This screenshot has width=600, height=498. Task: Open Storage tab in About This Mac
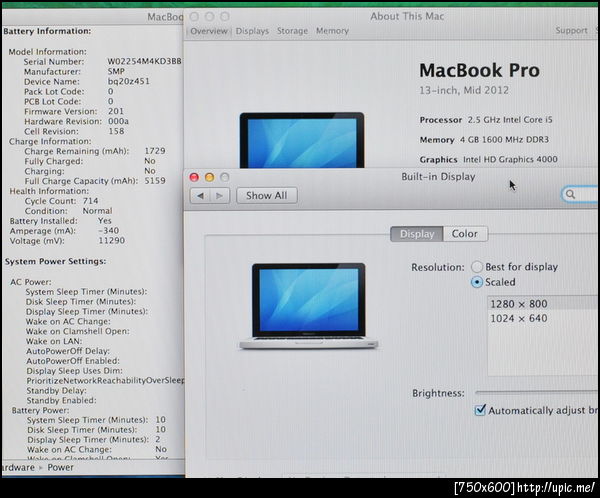292,31
